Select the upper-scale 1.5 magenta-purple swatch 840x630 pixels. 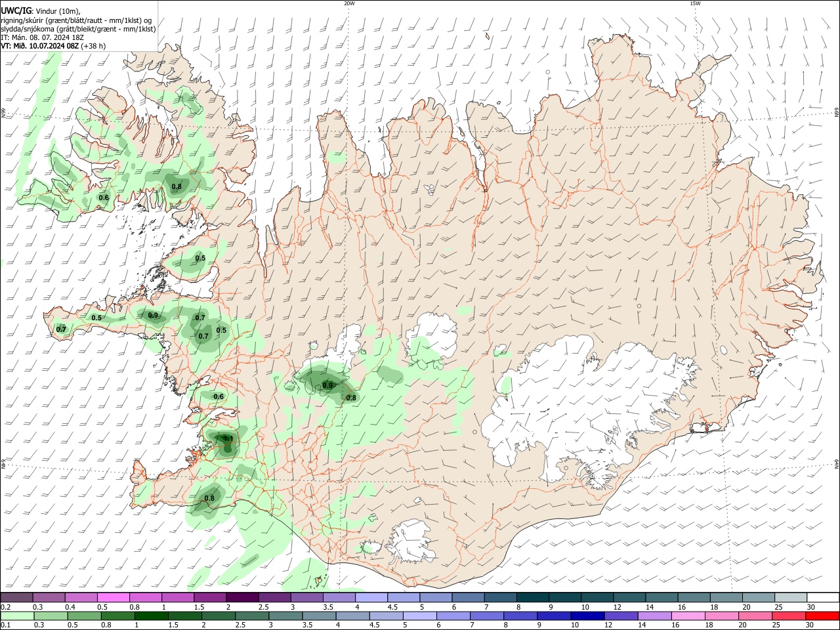pos(211,598)
